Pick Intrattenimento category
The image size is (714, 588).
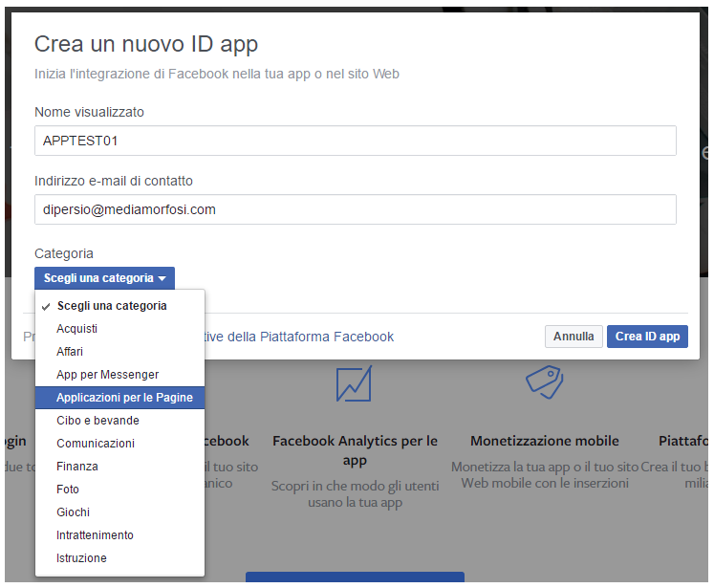[x=119, y=535]
